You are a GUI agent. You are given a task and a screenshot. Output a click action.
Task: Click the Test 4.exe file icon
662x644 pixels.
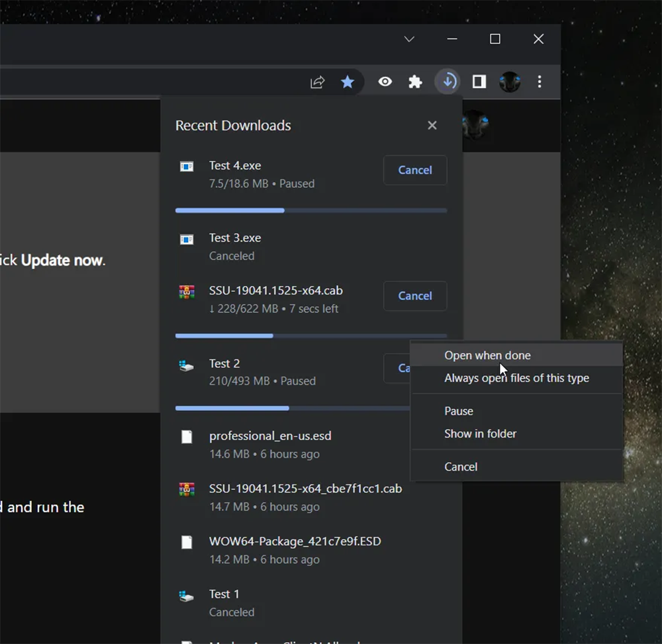click(187, 166)
